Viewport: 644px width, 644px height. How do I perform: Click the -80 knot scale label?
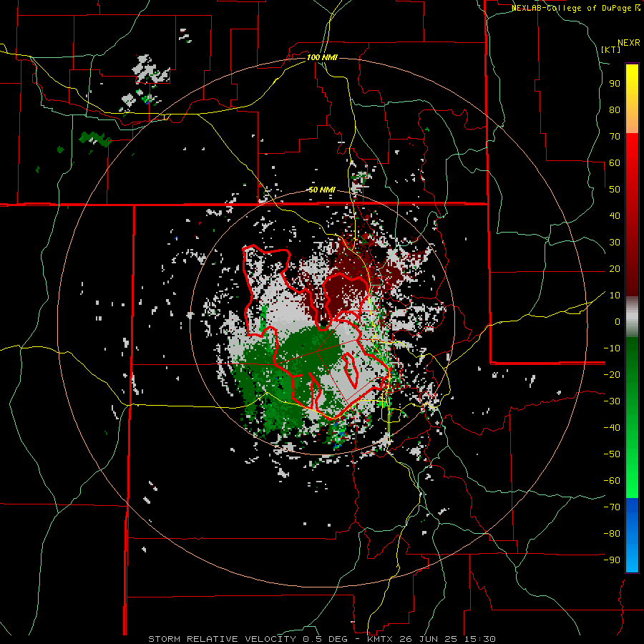612,534
